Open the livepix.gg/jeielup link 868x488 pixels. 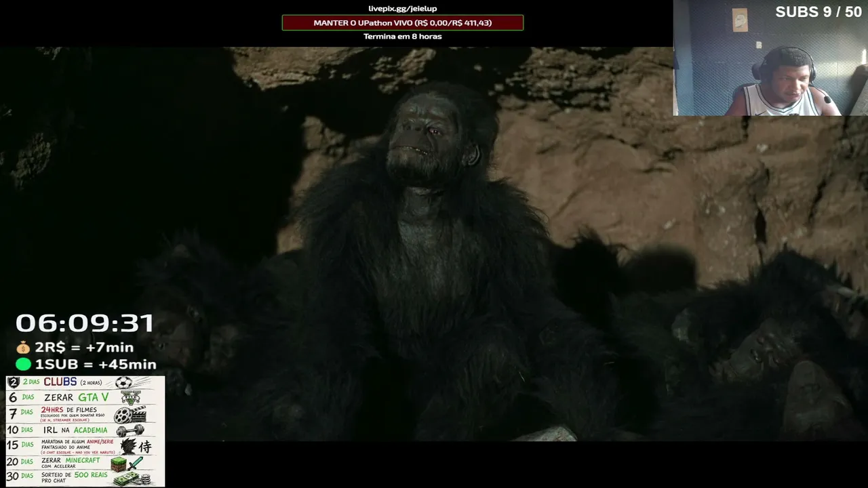[x=403, y=9]
